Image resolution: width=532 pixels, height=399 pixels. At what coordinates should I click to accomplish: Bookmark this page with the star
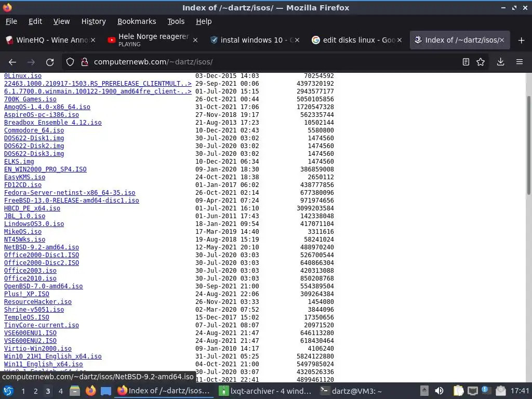point(481,62)
